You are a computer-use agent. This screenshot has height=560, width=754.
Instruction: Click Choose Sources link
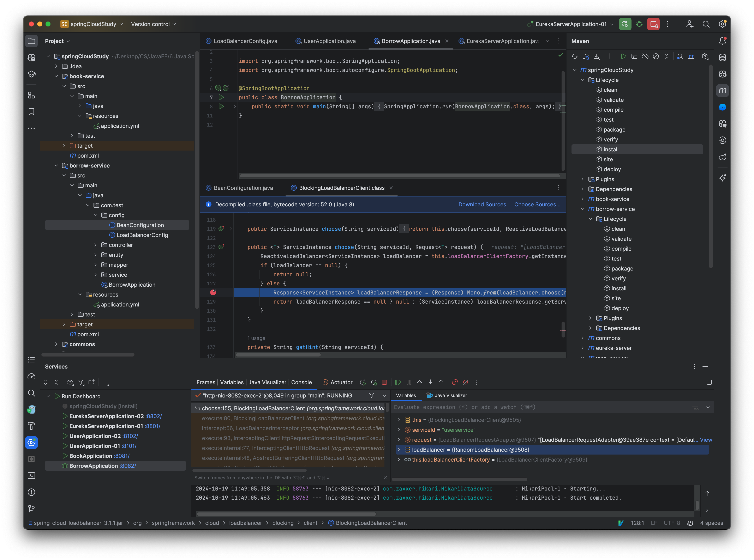pos(537,205)
